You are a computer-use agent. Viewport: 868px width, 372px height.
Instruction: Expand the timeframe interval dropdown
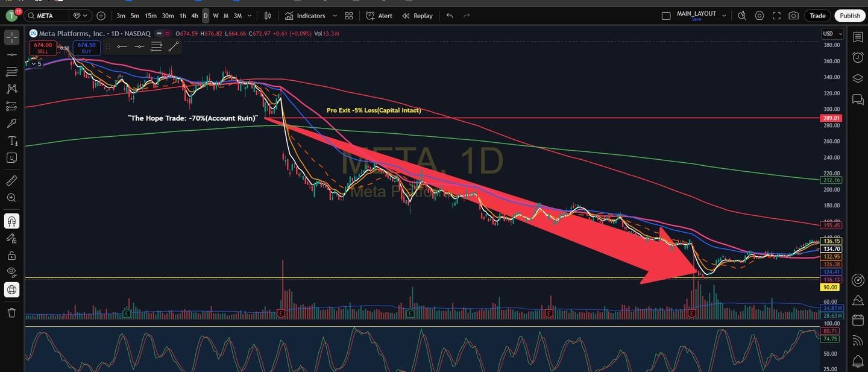[x=250, y=16]
